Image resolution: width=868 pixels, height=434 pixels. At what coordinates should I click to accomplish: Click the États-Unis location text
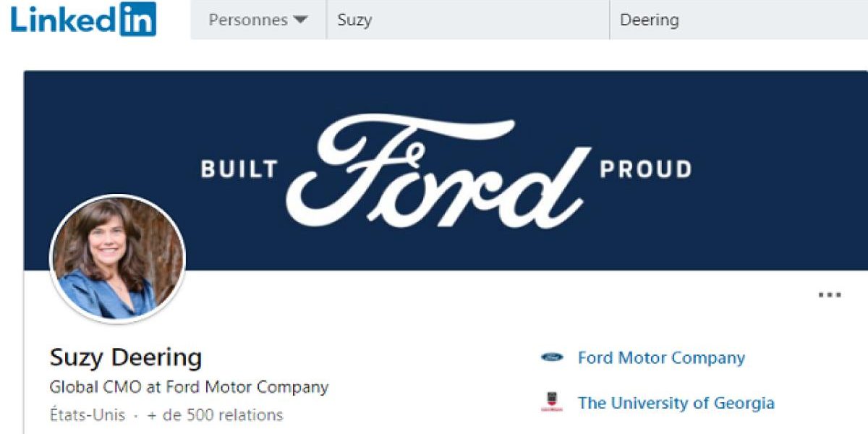click(x=87, y=415)
